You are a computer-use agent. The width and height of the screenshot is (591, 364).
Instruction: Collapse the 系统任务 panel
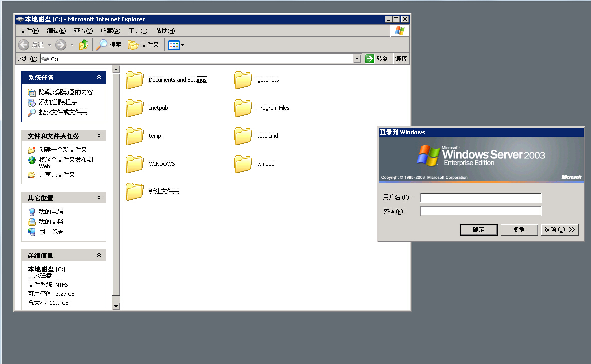coord(99,77)
